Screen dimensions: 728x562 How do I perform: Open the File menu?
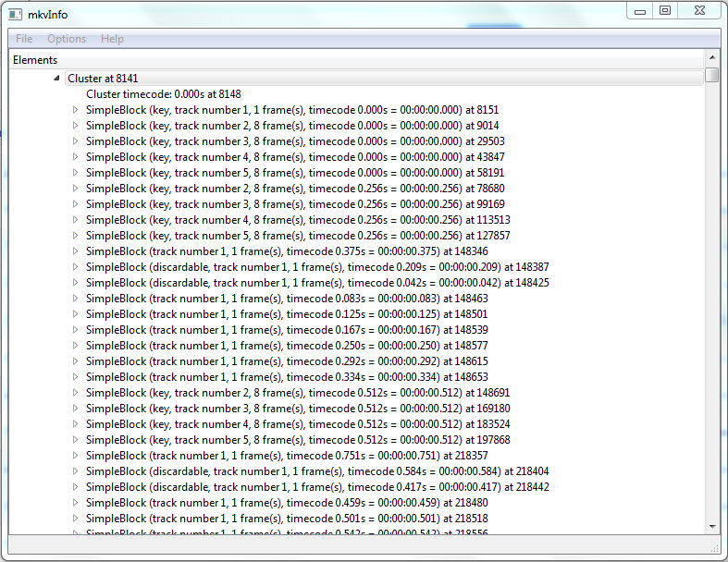[x=24, y=39]
